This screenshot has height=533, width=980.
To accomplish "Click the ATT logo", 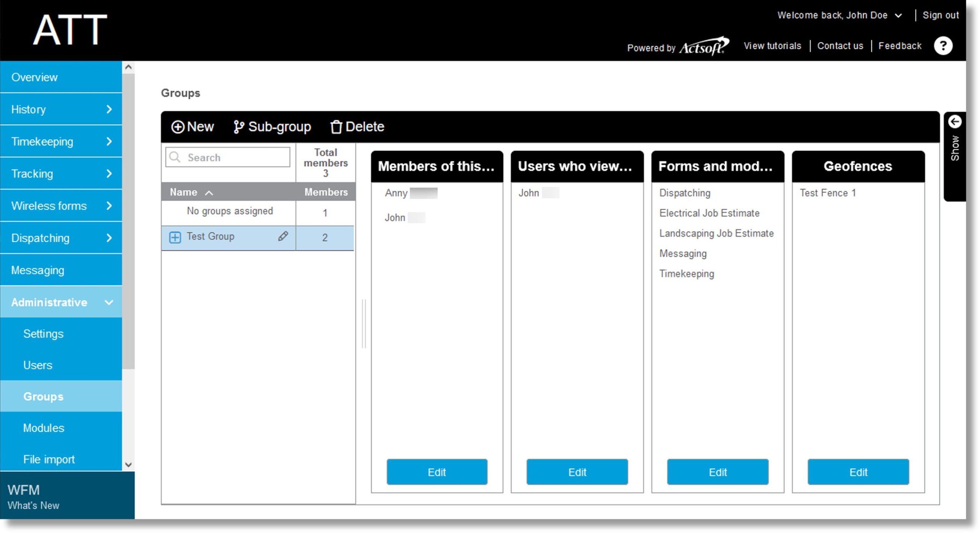I will pos(70,30).
